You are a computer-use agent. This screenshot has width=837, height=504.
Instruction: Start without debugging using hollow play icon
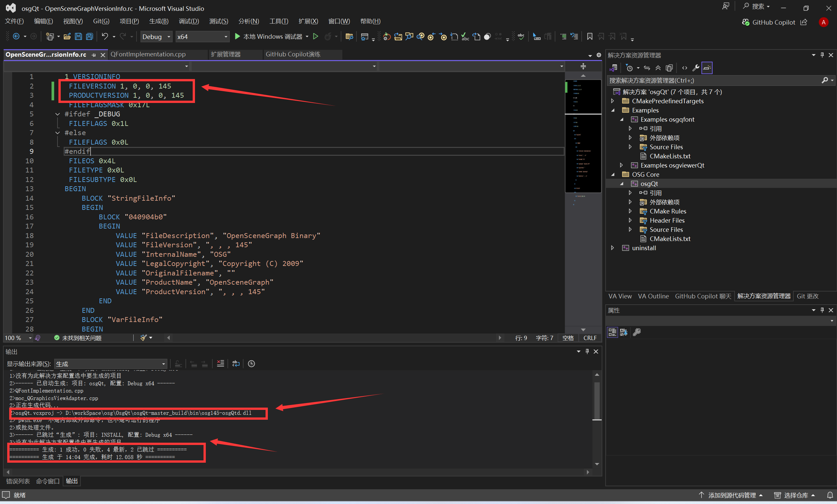click(315, 36)
